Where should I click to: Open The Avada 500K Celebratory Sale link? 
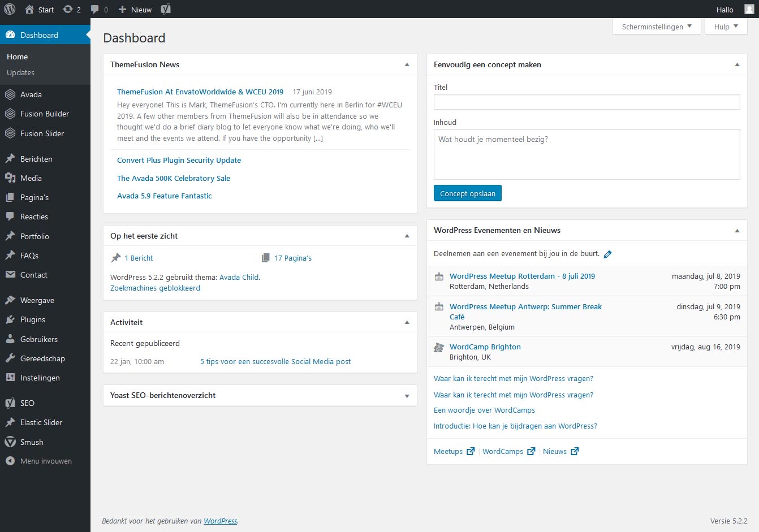point(174,178)
